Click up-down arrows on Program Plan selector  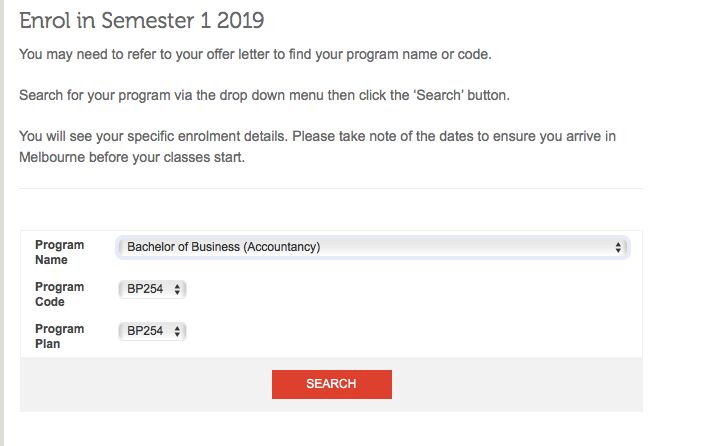[177, 331]
